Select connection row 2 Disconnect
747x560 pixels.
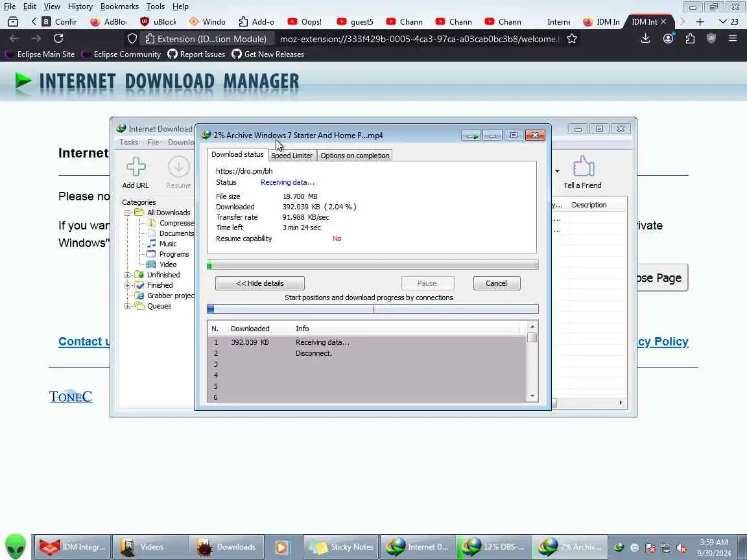point(367,353)
